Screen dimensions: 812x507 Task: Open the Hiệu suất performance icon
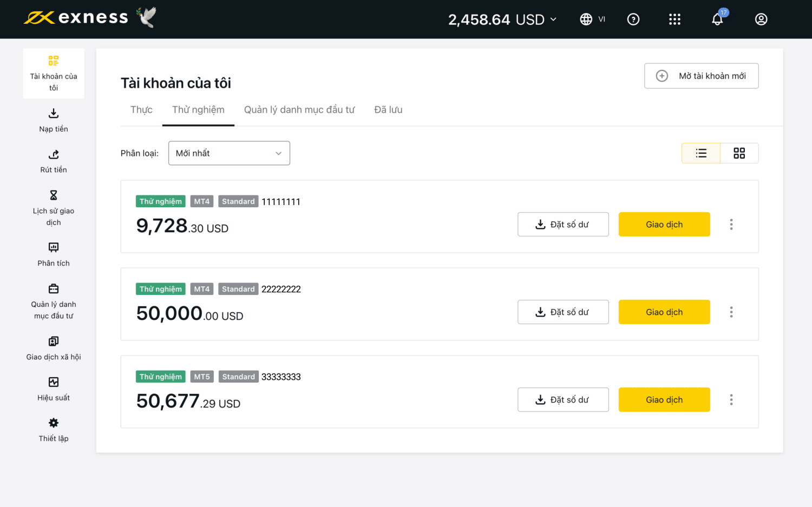click(54, 383)
